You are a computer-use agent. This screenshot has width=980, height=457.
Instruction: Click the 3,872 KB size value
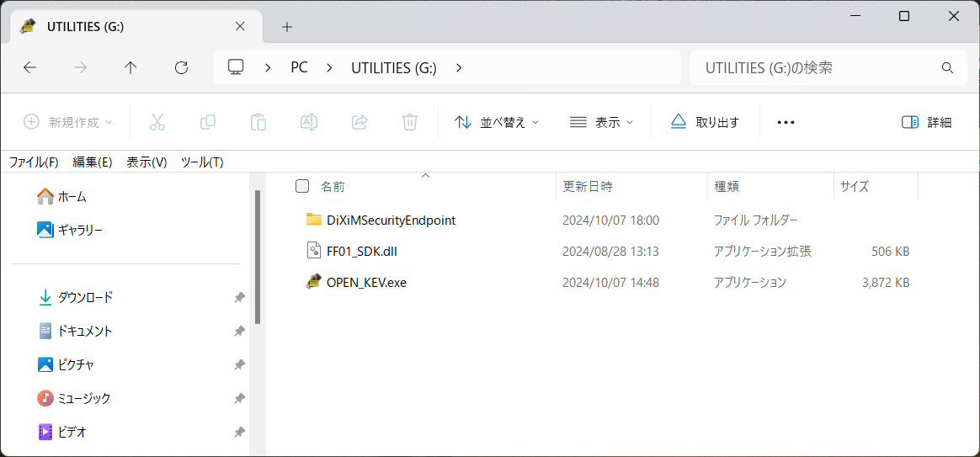tap(886, 283)
